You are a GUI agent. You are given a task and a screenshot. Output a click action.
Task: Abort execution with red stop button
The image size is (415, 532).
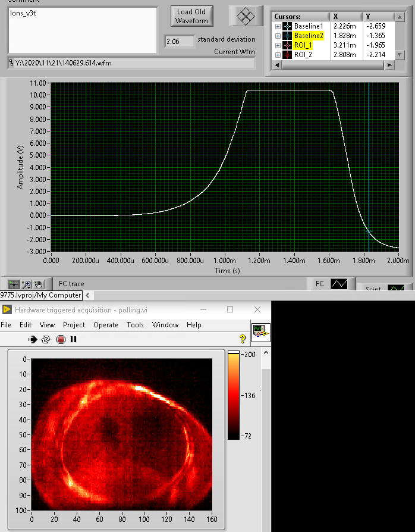click(x=61, y=339)
